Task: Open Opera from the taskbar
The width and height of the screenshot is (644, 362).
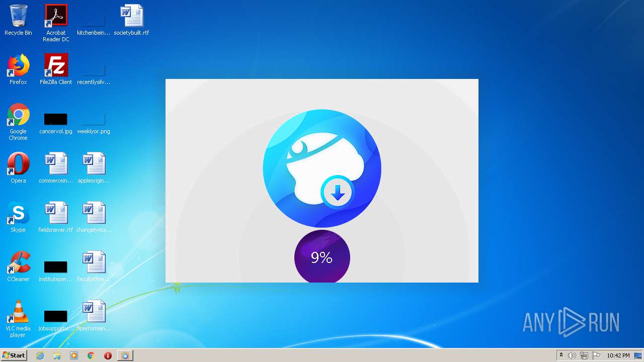Action: pos(108,355)
